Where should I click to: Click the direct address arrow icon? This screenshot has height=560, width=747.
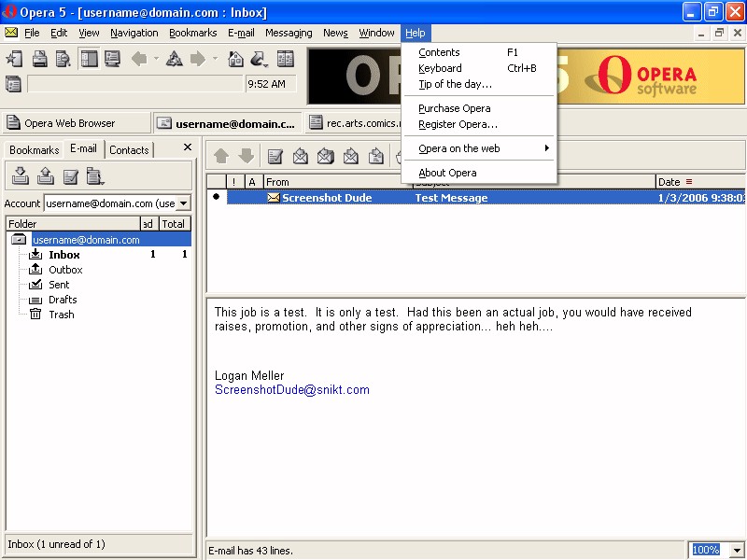click(259, 60)
